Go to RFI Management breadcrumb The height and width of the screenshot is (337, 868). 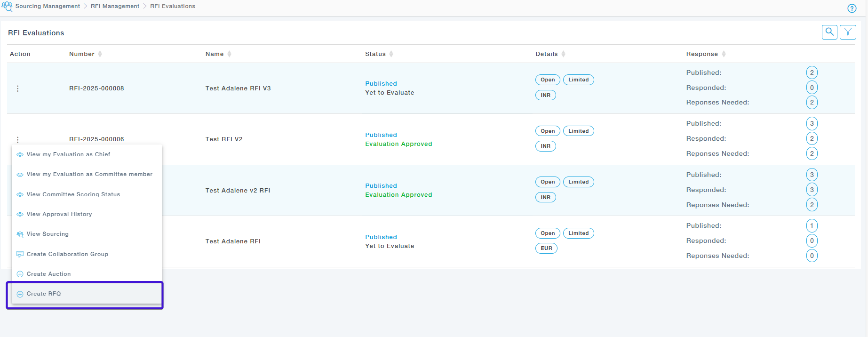click(115, 6)
